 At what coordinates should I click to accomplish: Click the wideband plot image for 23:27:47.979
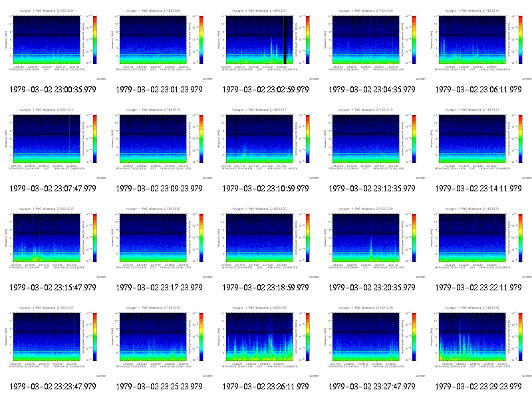[372, 341]
